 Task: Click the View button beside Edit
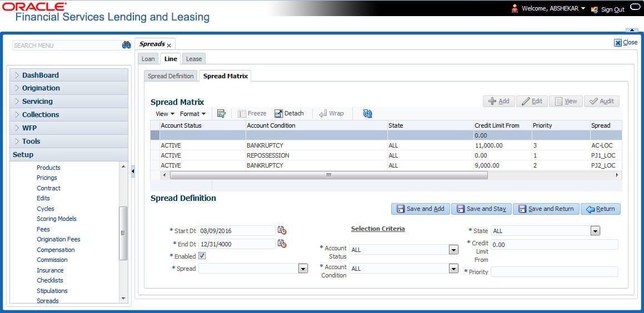[x=566, y=102]
